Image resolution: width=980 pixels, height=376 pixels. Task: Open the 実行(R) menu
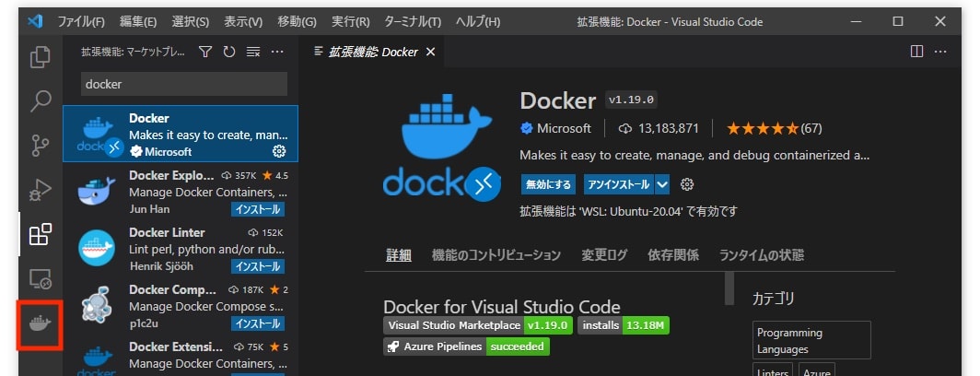(350, 22)
